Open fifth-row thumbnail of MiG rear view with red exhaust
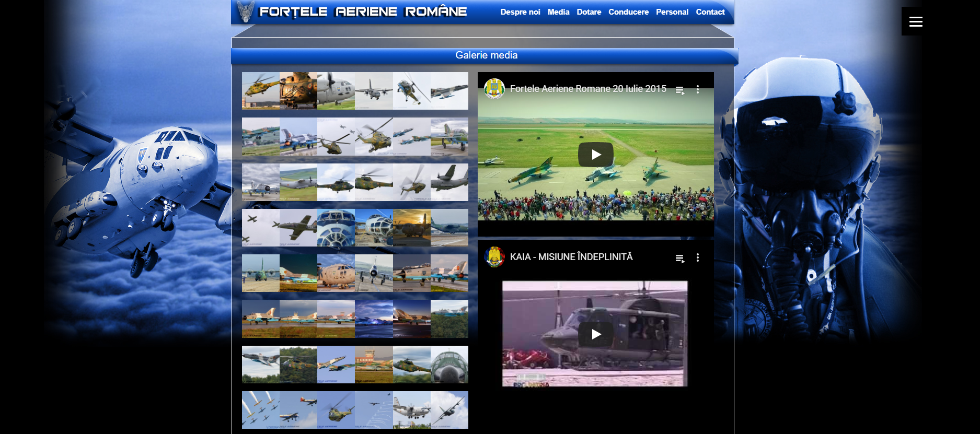 coord(449,273)
